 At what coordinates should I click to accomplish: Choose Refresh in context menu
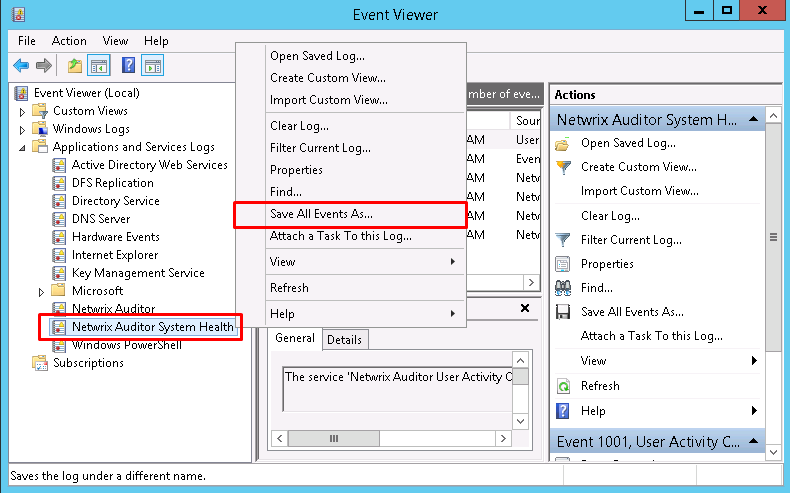click(x=351, y=288)
